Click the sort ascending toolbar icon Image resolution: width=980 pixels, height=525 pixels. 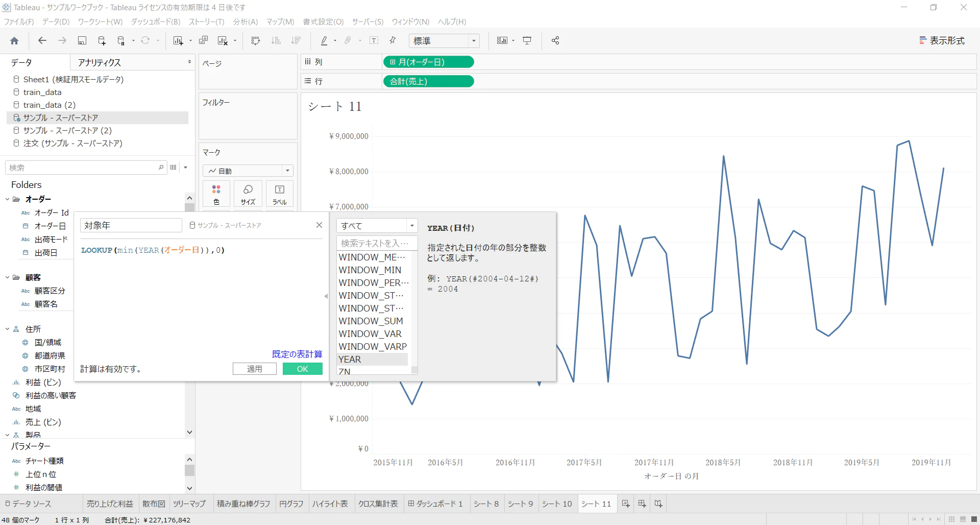[x=276, y=41]
